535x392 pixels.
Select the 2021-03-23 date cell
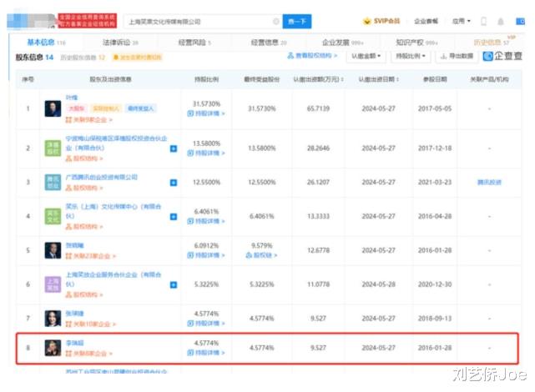[x=435, y=183]
